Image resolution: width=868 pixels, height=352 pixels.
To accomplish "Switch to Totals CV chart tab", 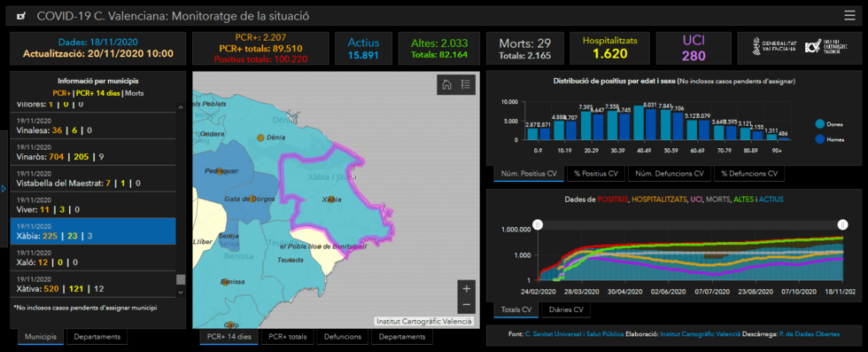I will tap(515, 309).
